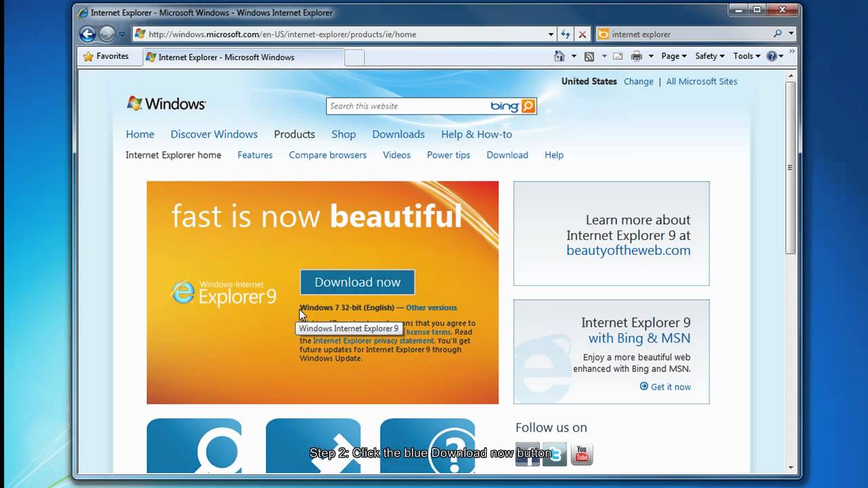This screenshot has height=488, width=868.
Task: Expand the Feeds dropdown arrow
Action: 604,56
